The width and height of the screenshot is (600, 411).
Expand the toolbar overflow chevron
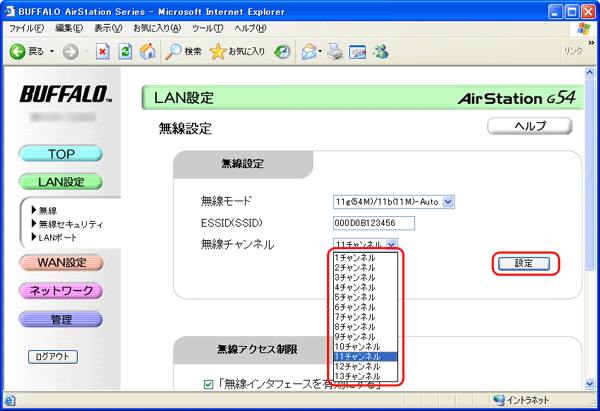[x=591, y=43]
